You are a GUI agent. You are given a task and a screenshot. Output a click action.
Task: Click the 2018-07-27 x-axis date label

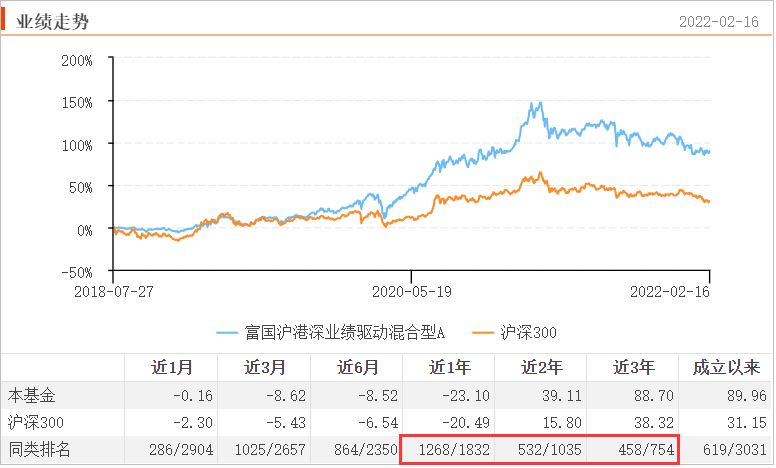click(x=114, y=292)
